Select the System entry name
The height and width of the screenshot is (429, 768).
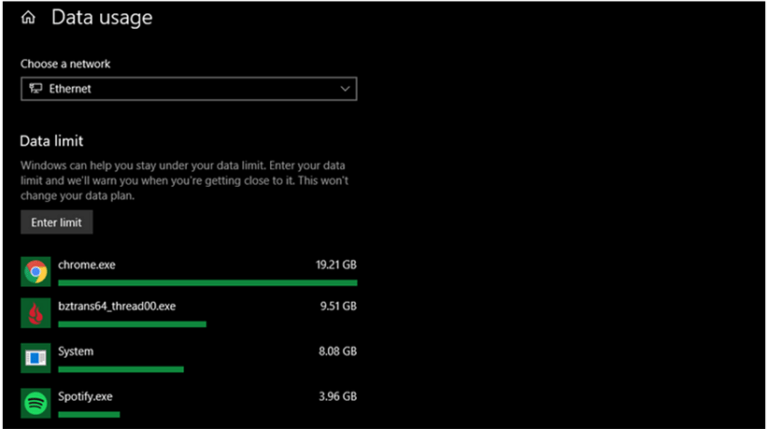(76, 351)
